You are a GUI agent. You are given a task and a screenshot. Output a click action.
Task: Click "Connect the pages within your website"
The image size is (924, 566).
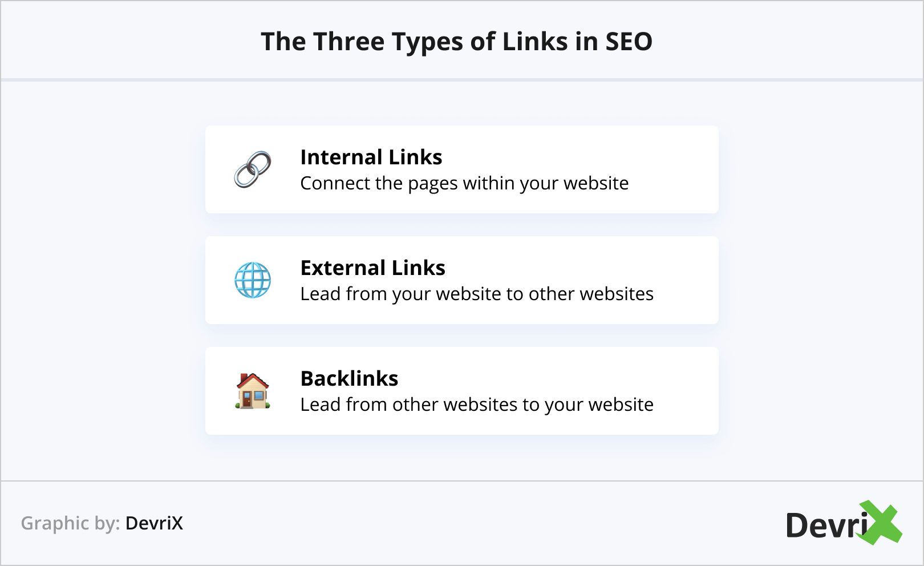[x=464, y=183]
